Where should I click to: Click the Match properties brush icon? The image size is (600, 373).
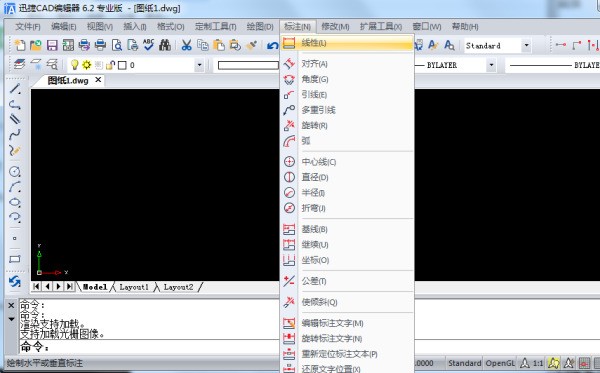pyautogui.click(x=251, y=45)
